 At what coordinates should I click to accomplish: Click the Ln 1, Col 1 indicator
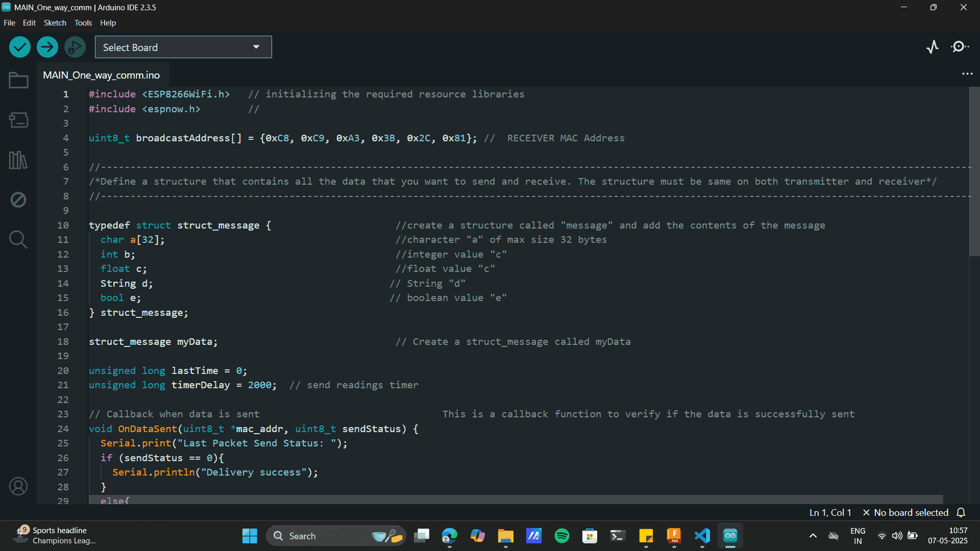830,512
